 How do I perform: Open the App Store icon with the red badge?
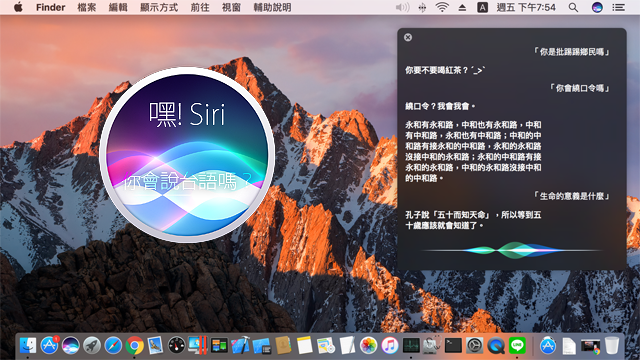49,346
